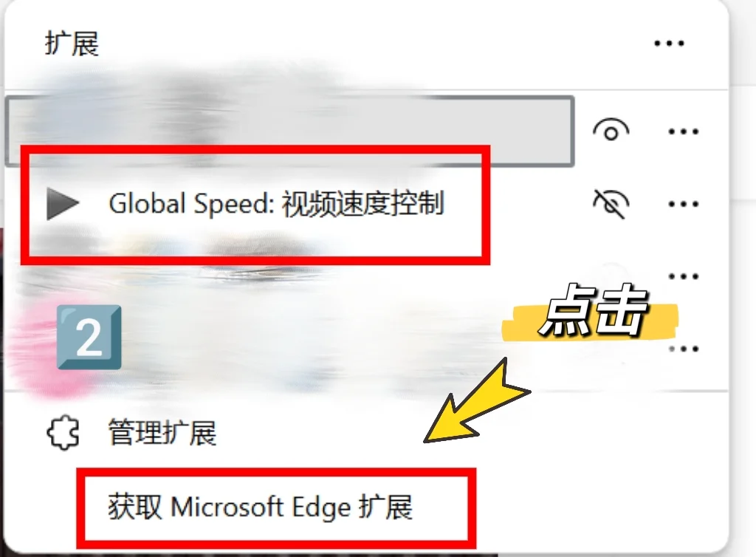
Task: Click the 扩展 panel title
Action: pyautogui.click(x=72, y=44)
